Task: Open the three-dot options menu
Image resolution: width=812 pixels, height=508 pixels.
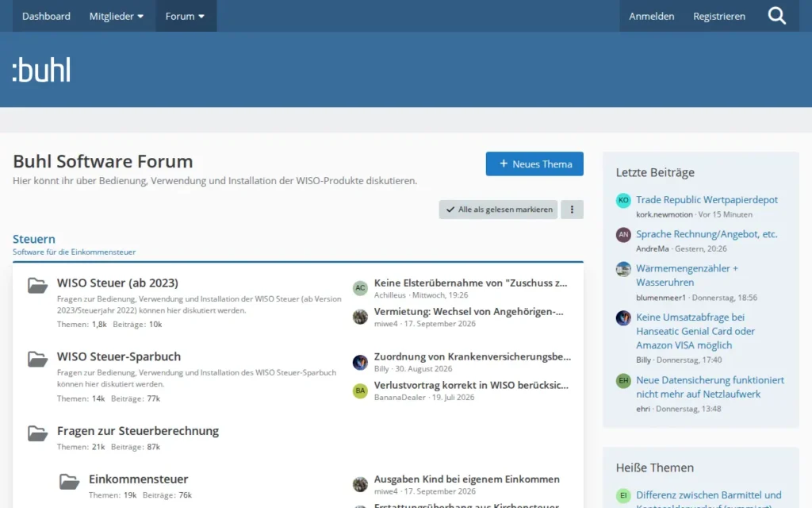Action: pyautogui.click(x=572, y=210)
